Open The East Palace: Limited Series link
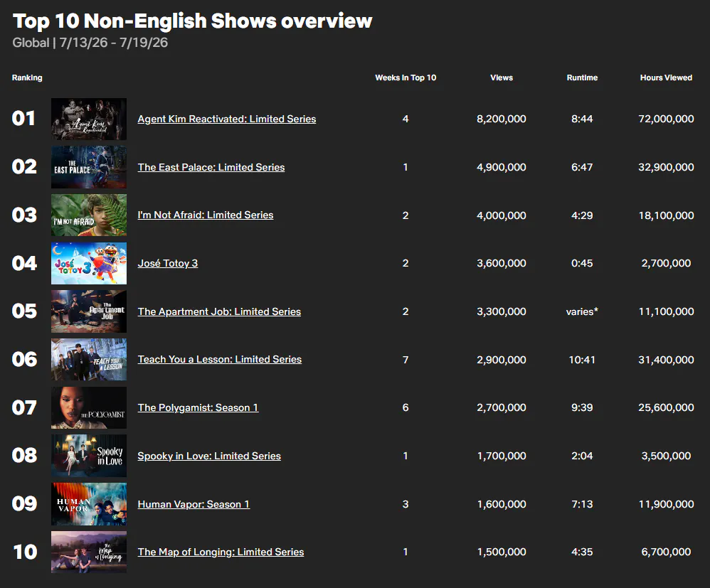710x588 pixels. (x=211, y=168)
